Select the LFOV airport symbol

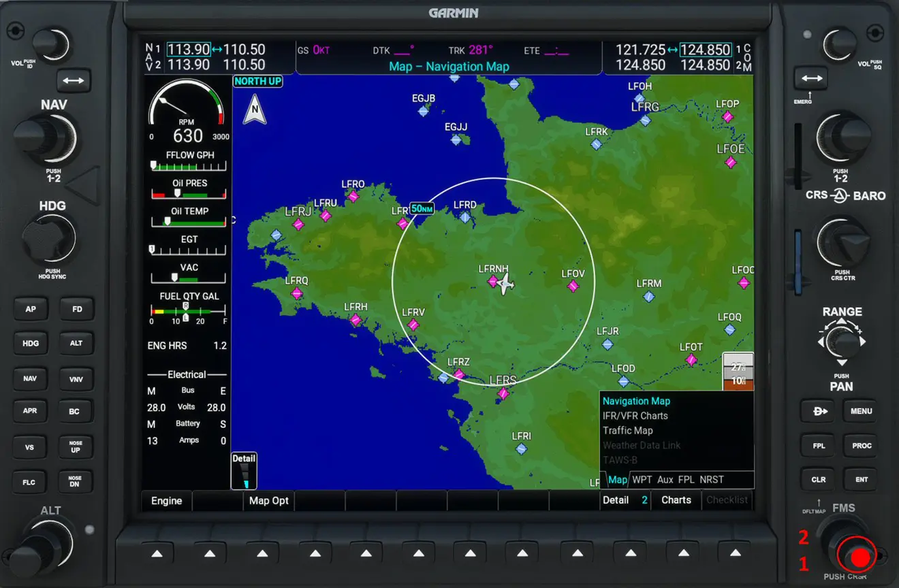pos(573,286)
